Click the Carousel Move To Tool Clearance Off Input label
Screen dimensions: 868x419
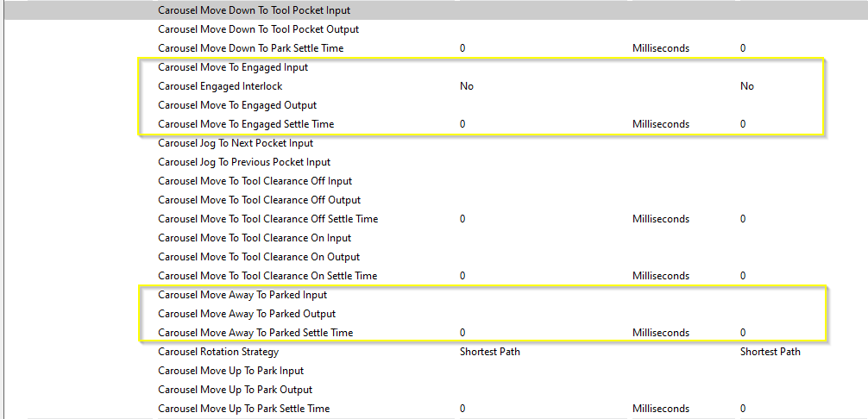[255, 181]
